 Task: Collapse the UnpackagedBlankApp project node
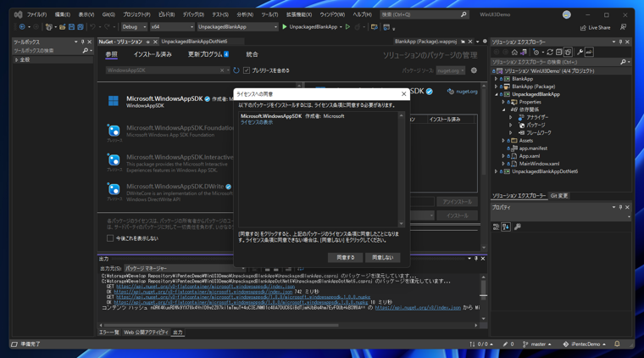click(496, 94)
